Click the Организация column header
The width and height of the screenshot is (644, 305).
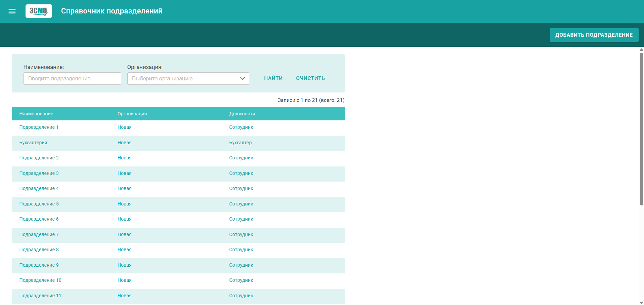tap(132, 114)
